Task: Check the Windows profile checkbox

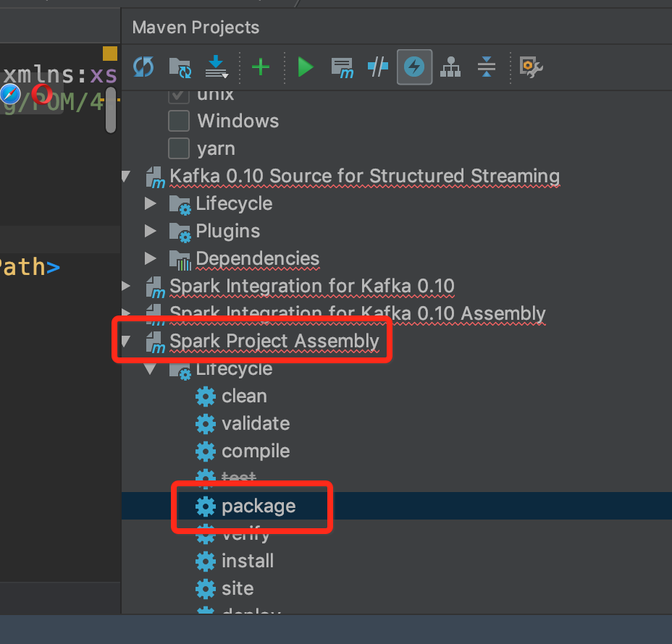Action: point(179,121)
